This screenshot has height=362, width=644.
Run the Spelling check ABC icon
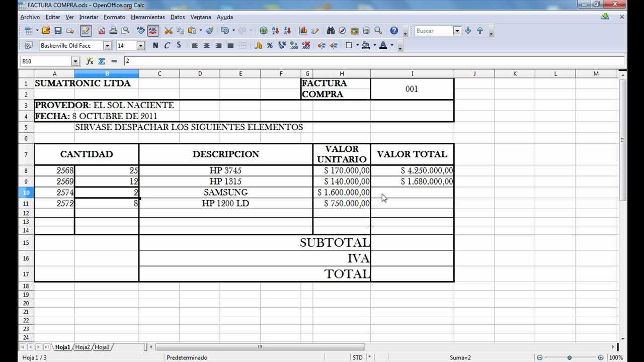point(141,31)
